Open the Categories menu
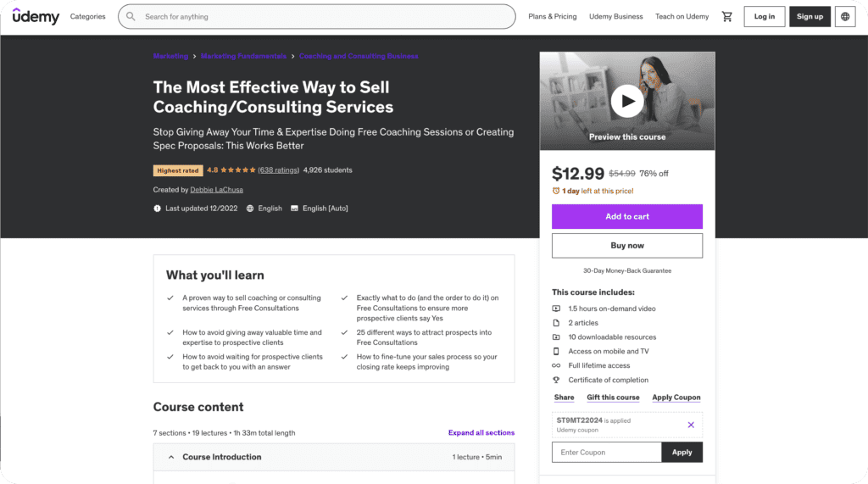The image size is (868, 484). click(x=88, y=16)
